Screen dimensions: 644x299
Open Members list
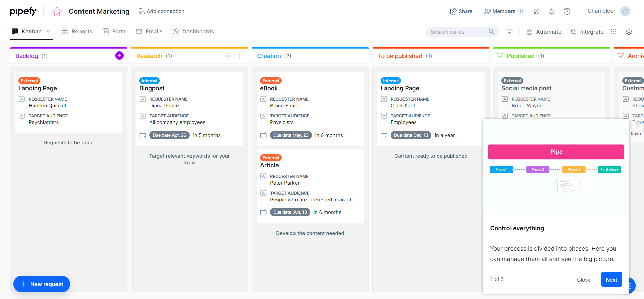(503, 11)
